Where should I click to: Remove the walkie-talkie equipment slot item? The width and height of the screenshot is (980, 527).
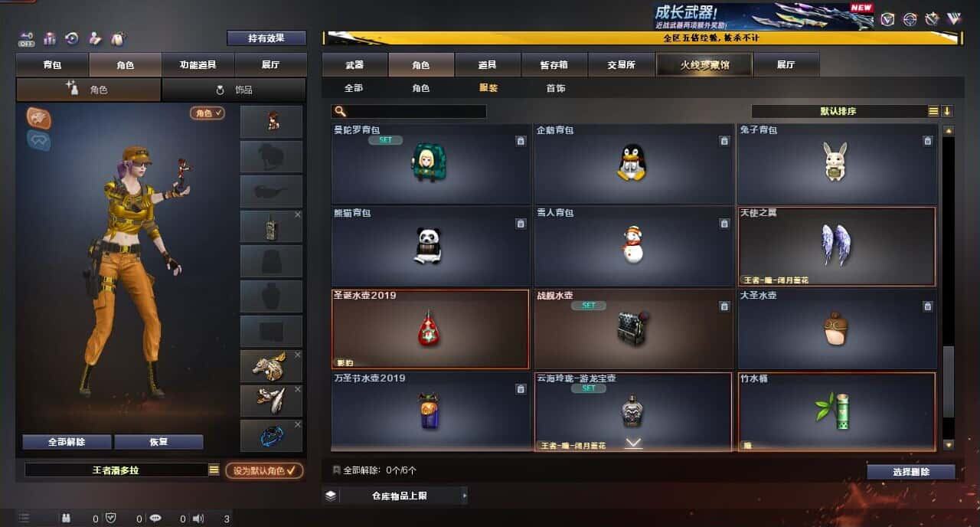pos(298,215)
